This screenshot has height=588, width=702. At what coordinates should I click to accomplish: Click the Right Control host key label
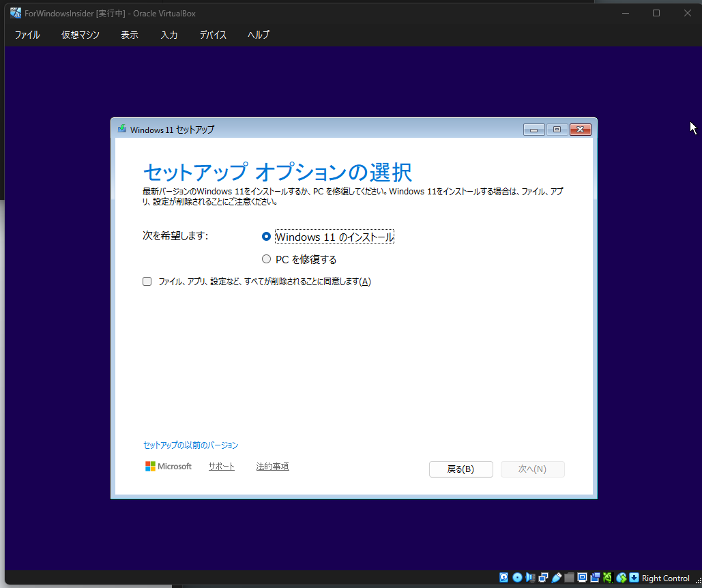(666, 578)
